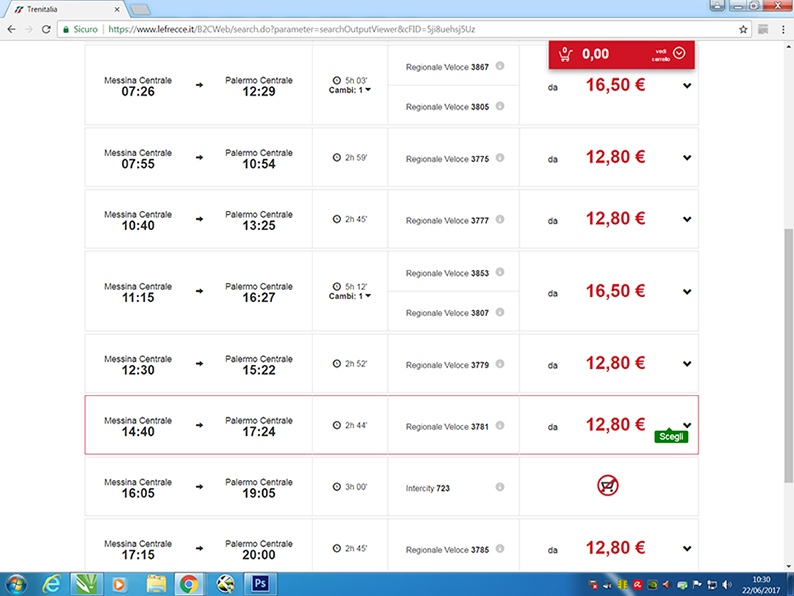Expand cart with vedi carrello chevron
Viewport: 794px width, 596px height.
(680, 53)
